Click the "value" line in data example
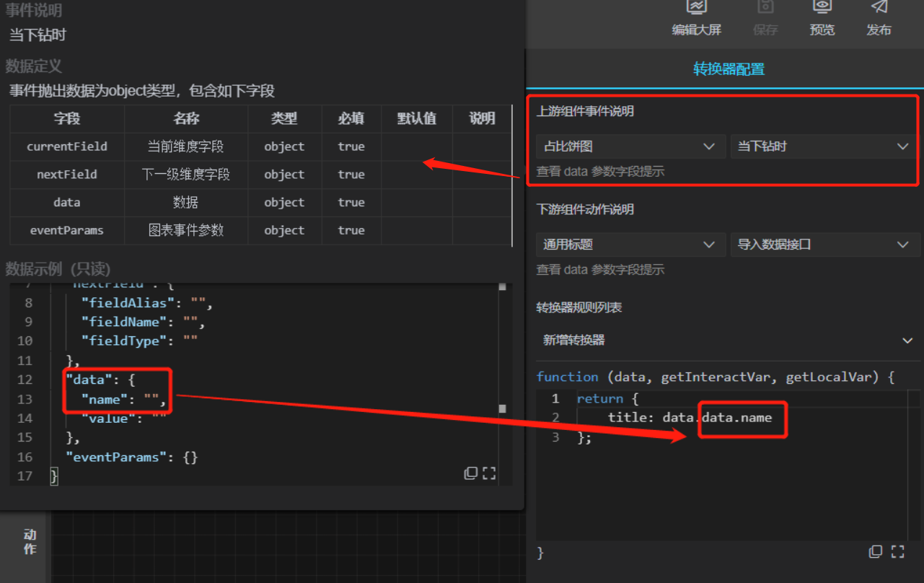The width and height of the screenshot is (924, 583). click(x=123, y=418)
